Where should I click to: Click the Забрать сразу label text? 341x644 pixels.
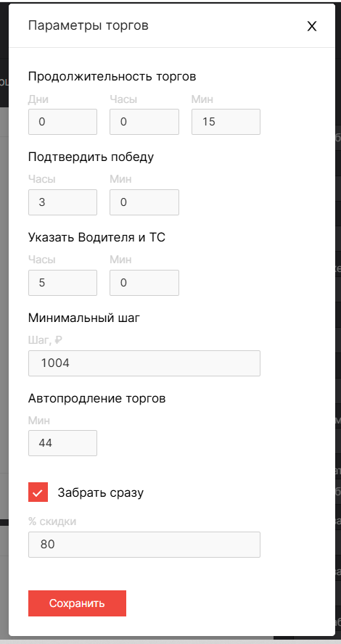pyautogui.click(x=101, y=492)
